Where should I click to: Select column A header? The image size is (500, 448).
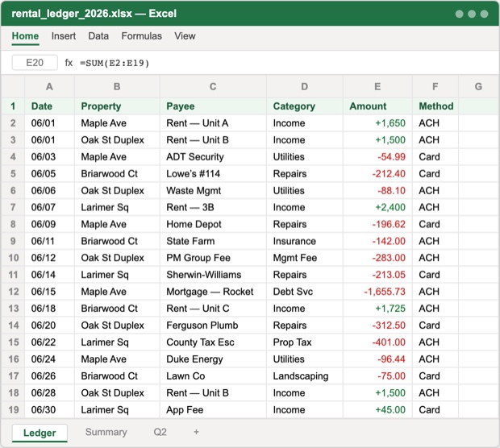pos(49,86)
